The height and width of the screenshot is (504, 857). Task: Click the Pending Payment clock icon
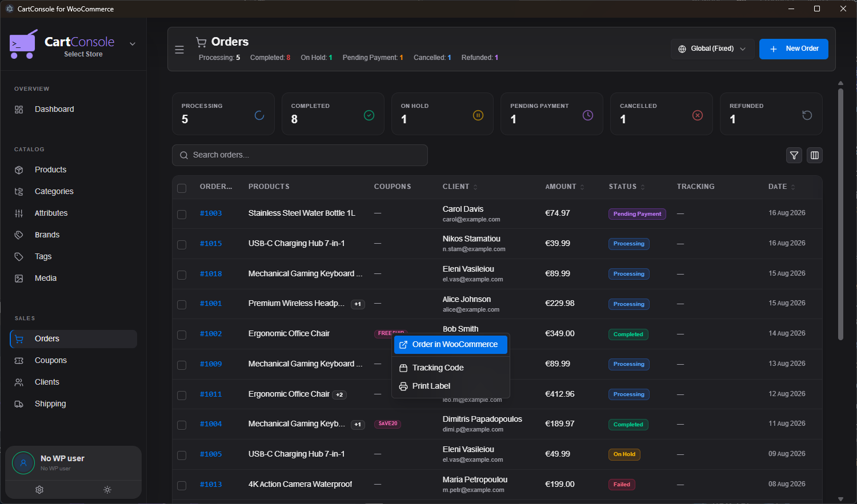tap(588, 115)
